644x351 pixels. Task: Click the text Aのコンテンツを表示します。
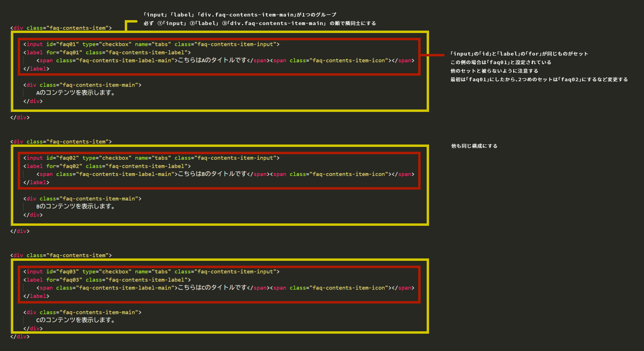pos(76,93)
